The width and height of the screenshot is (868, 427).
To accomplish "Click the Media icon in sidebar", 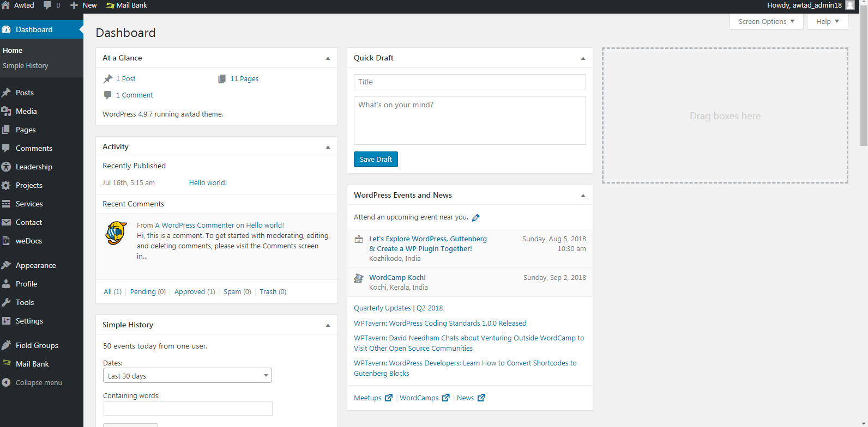I will pos(6,111).
